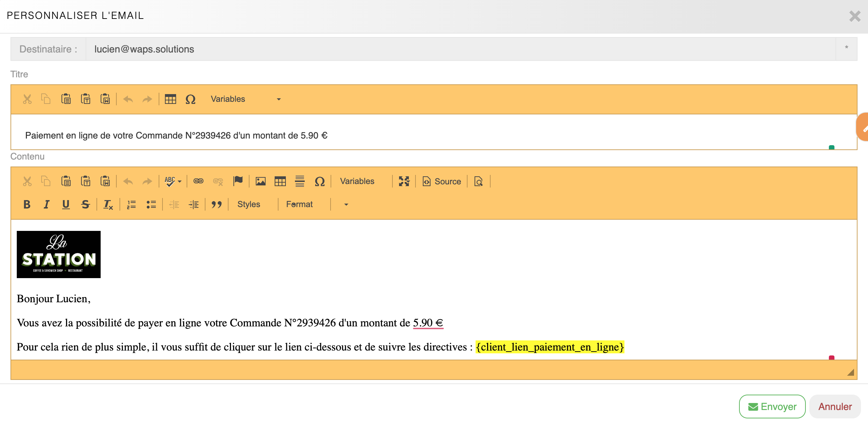Viewport: 868px width, 424px height.
Task: Open the Styles dropdown
Action: [249, 204]
